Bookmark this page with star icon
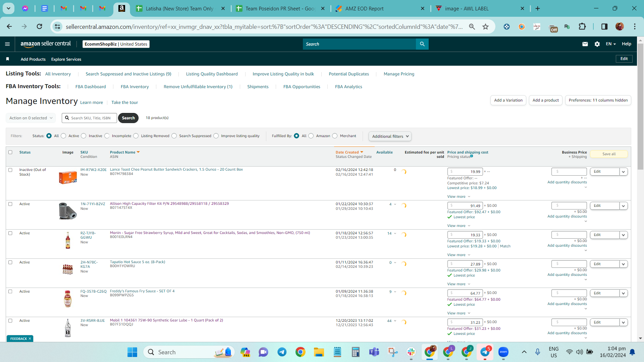The image size is (644, 362). coord(485,26)
